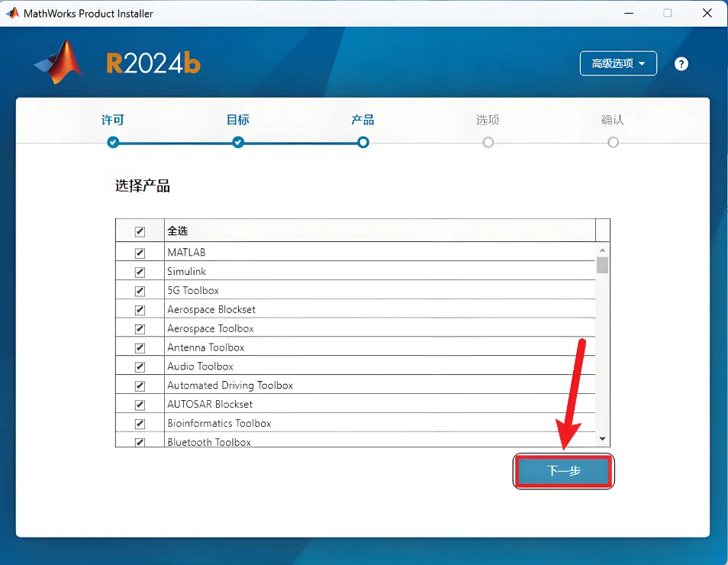
Task: Click the MATLAB logo in the header
Action: tap(59, 63)
